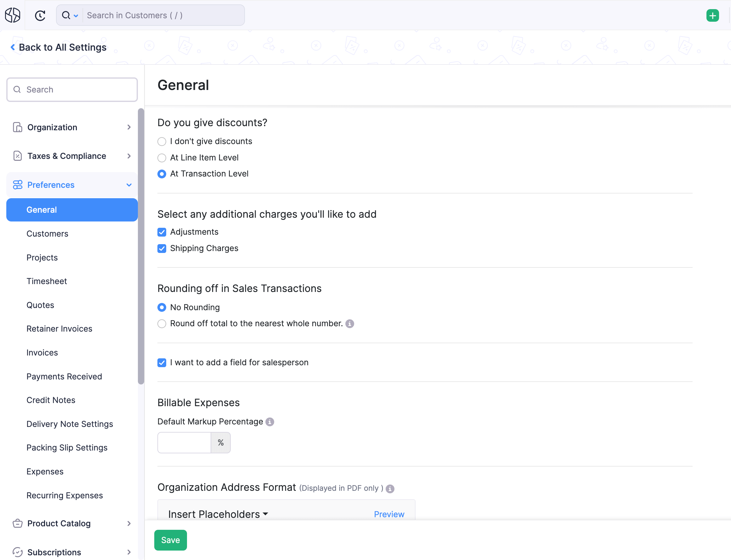Expand the Organization settings section
Screen dimensions: 731x560
72,127
